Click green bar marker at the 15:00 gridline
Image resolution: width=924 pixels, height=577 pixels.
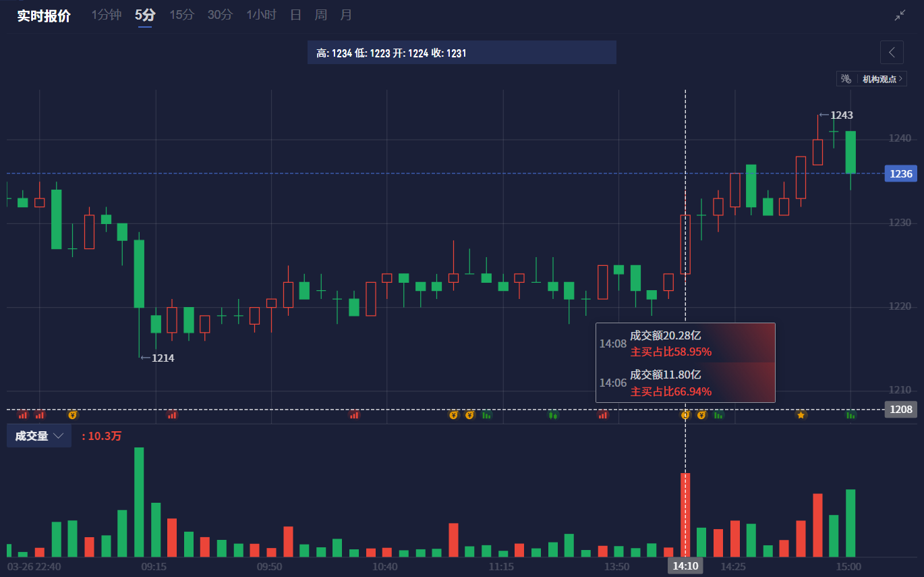pos(850,414)
